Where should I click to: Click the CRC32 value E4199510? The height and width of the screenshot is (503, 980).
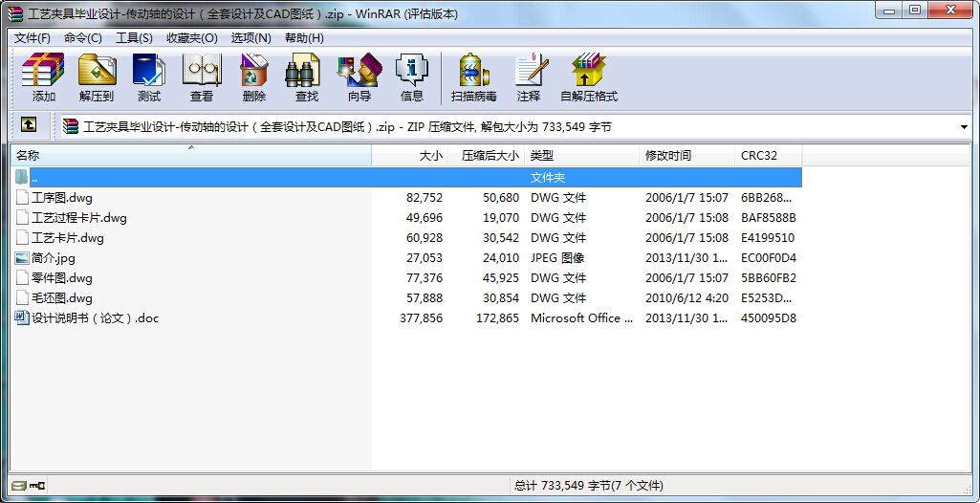(x=768, y=237)
